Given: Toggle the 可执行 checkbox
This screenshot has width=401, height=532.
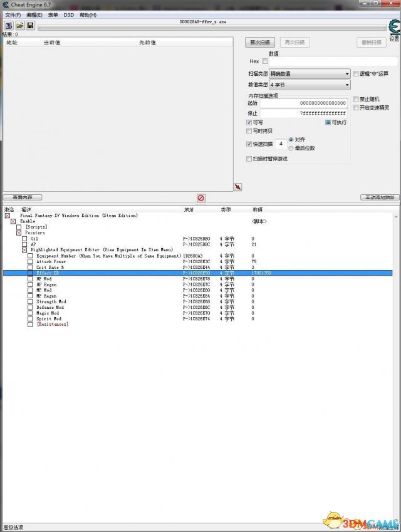Looking at the screenshot, I should [x=328, y=122].
